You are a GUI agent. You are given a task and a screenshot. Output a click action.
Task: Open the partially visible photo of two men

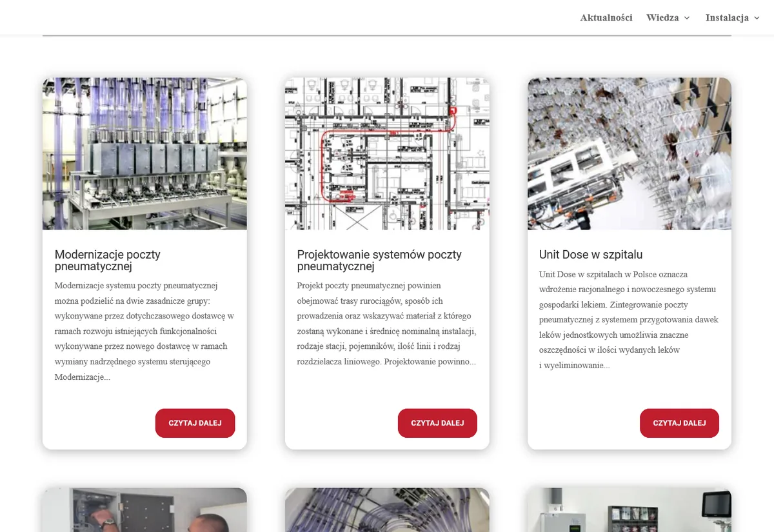coord(144,509)
